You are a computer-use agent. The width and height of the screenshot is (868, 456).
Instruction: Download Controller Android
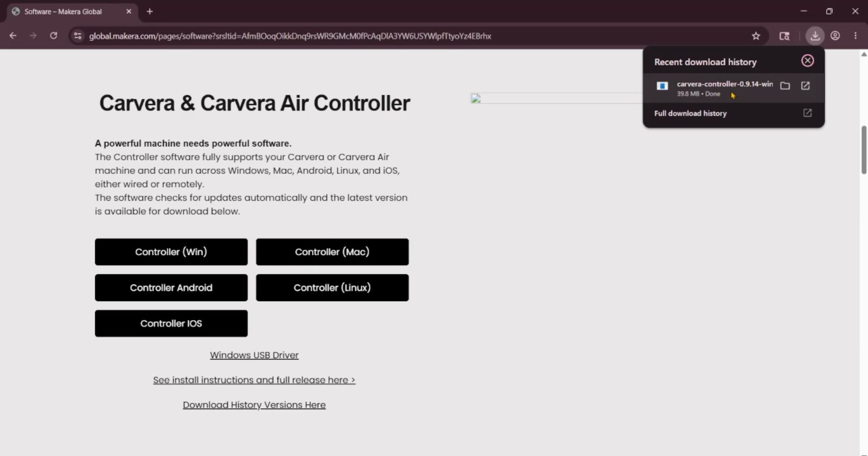(x=171, y=288)
